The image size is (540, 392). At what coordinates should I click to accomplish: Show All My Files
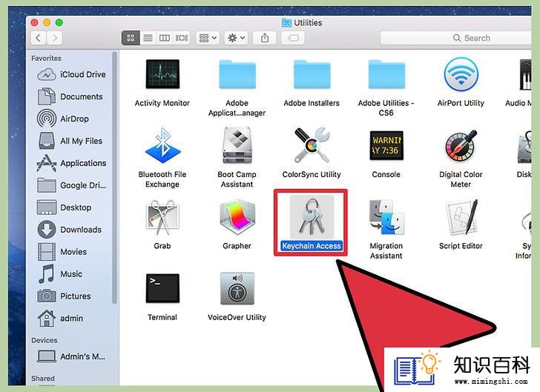tap(70, 141)
